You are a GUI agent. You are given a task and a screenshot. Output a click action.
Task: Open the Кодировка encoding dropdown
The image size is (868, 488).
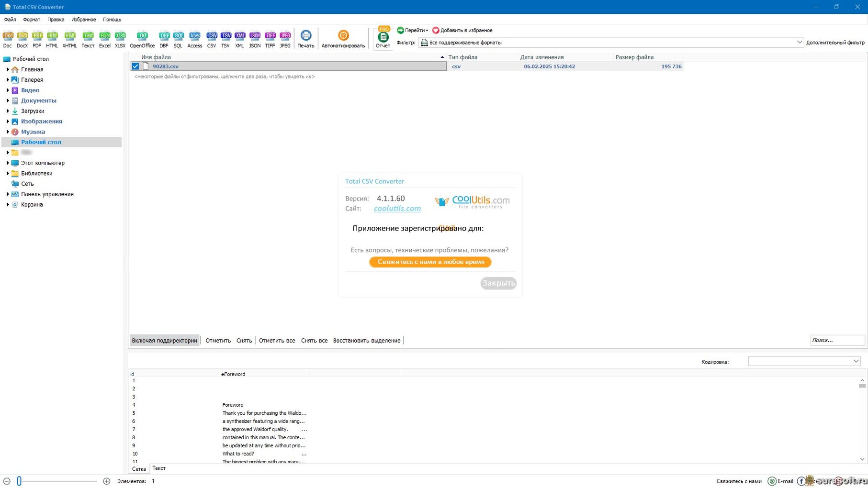[x=804, y=361]
